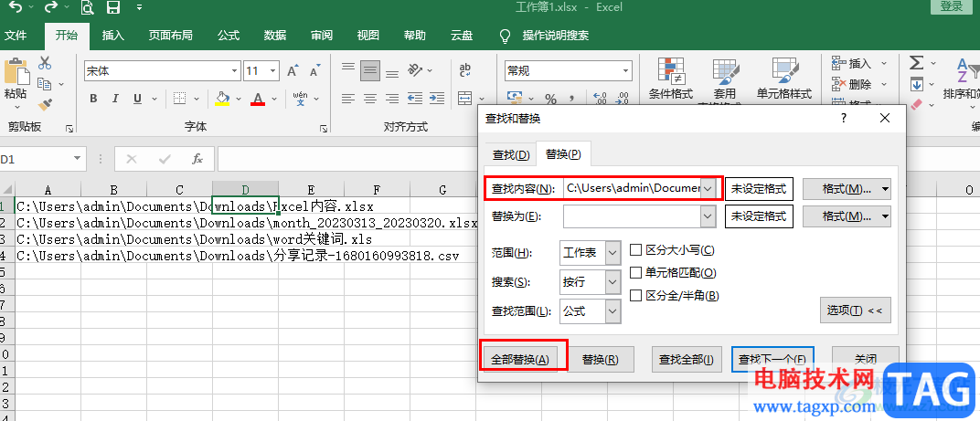Expand the 查找内容 history dropdown arrow
The image size is (980, 421).
coord(708,188)
